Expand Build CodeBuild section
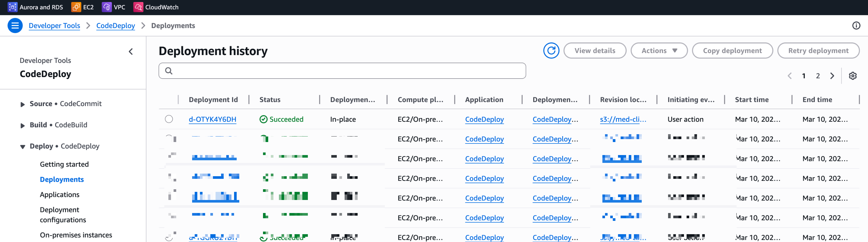Image resolution: width=868 pixels, height=242 pixels. pyautogui.click(x=22, y=125)
